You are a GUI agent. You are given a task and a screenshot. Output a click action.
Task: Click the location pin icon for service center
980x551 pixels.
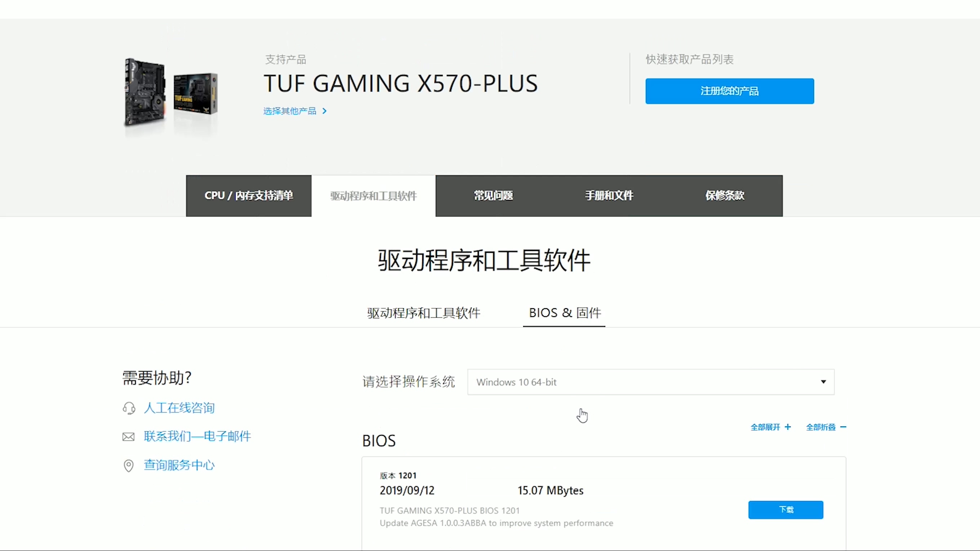click(x=129, y=465)
